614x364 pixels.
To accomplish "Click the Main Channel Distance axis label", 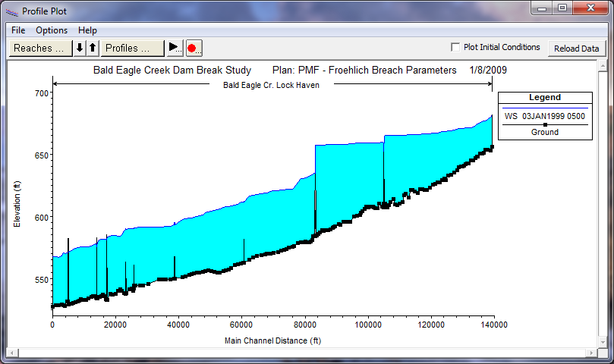I will coord(272,340).
